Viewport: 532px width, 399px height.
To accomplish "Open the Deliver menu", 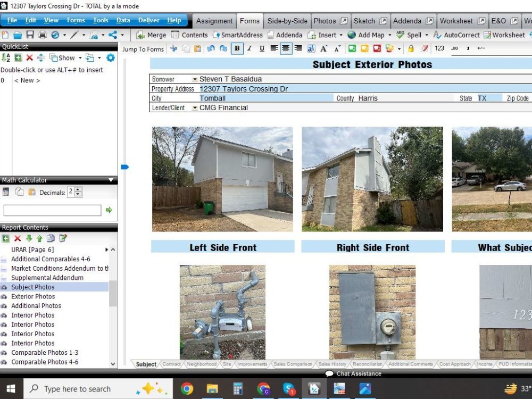I will (x=148, y=20).
